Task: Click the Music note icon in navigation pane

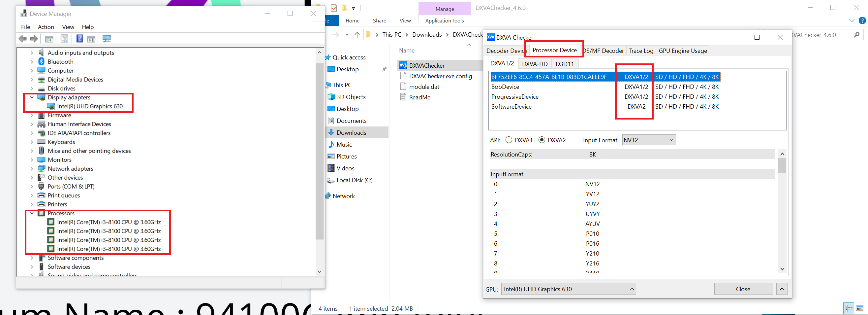Action: 331,144
